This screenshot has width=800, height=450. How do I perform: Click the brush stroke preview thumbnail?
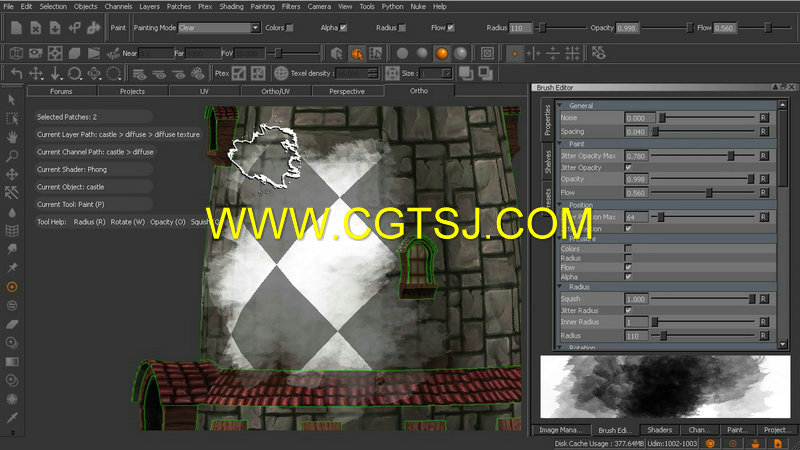(665, 387)
